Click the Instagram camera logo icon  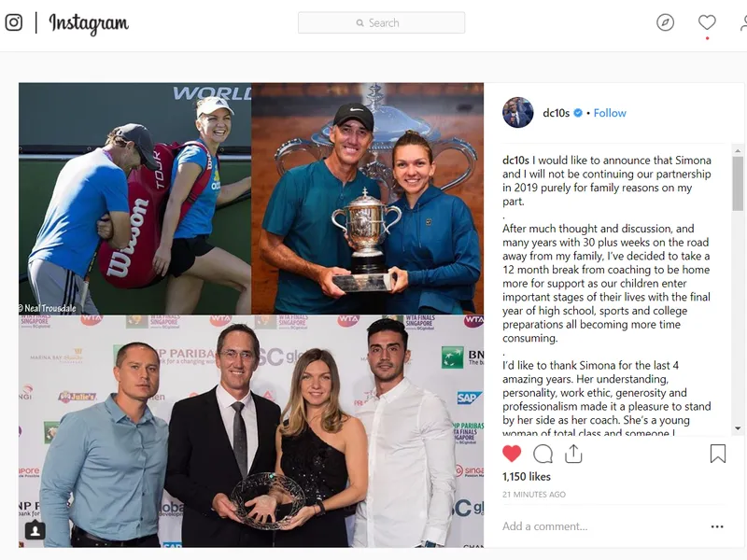coord(14,22)
